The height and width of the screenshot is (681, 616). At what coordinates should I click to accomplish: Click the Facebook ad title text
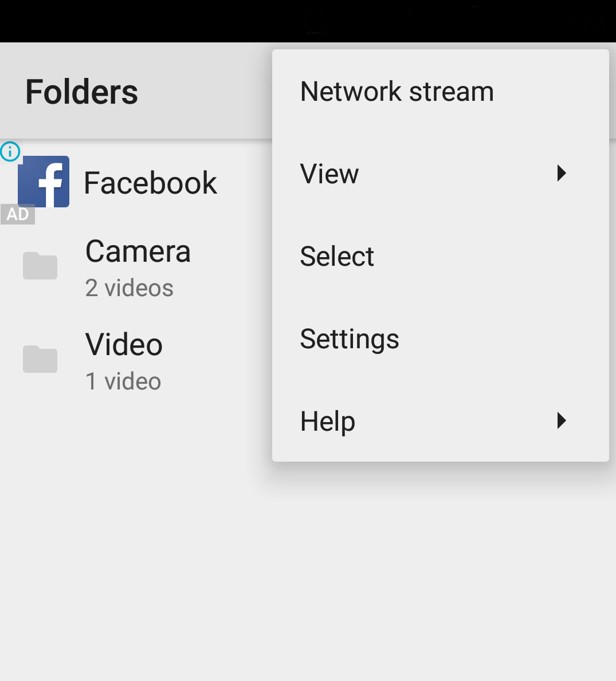[150, 183]
